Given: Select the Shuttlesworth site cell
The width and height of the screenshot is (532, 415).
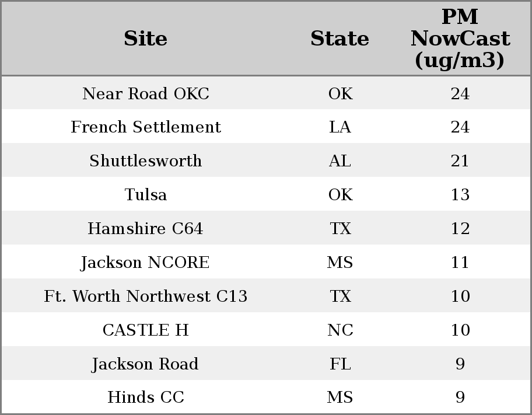Looking at the screenshot, I should click(x=146, y=161).
